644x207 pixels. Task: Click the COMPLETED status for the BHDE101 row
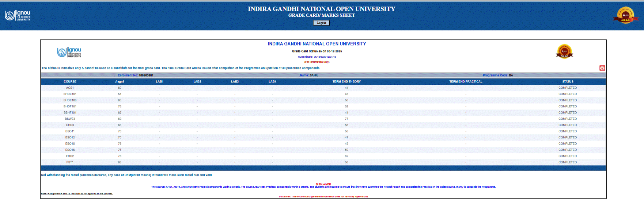(x=567, y=94)
